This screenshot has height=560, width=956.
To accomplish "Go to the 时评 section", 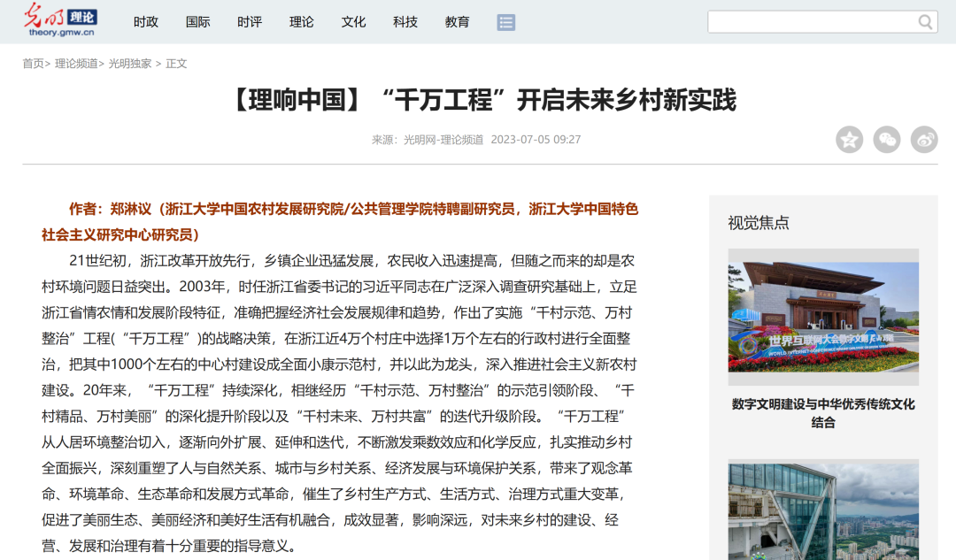I will click(x=250, y=22).
